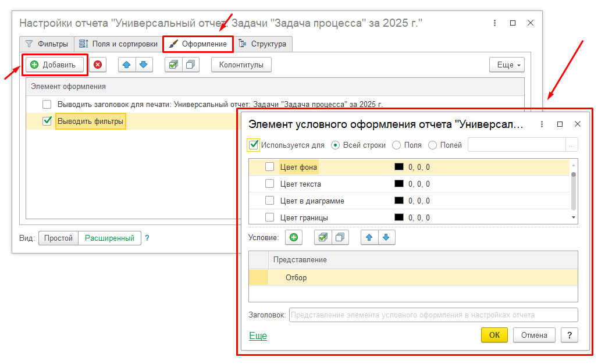The image size is (605, 364).
Task: Select 'Расширенный' view mode
Action: pos(109,238)
